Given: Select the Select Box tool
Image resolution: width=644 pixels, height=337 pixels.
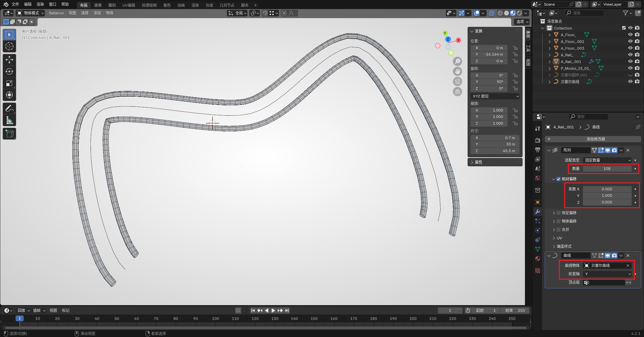Looking at the screenshot, I should point(9,35).
